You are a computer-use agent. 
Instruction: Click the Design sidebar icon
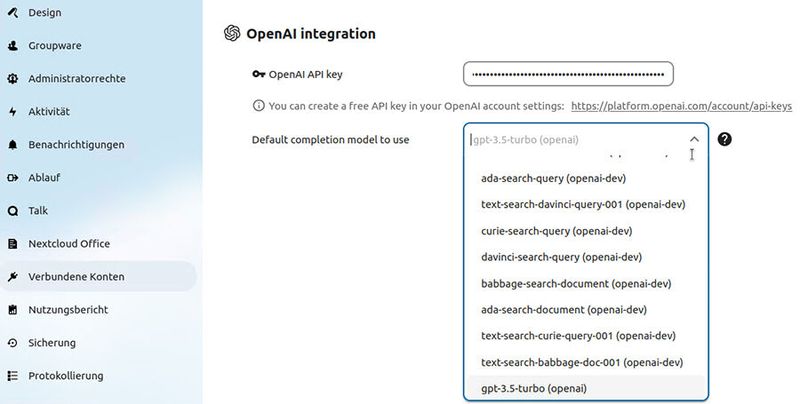(12, 13)
